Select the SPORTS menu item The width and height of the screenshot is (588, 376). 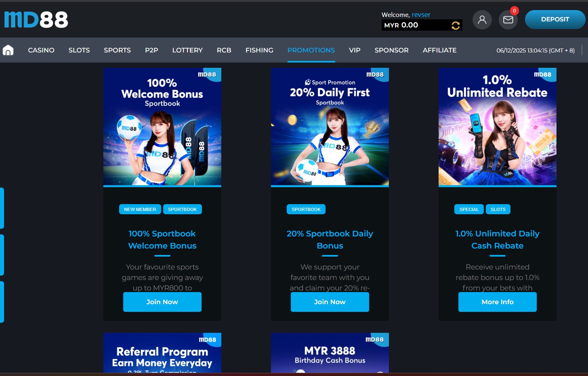point(117,50)
